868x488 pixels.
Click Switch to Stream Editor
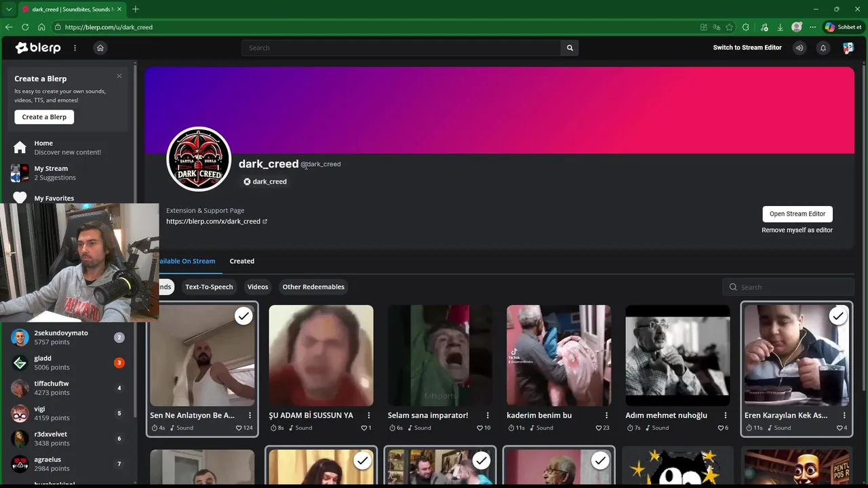pos(747,47)
